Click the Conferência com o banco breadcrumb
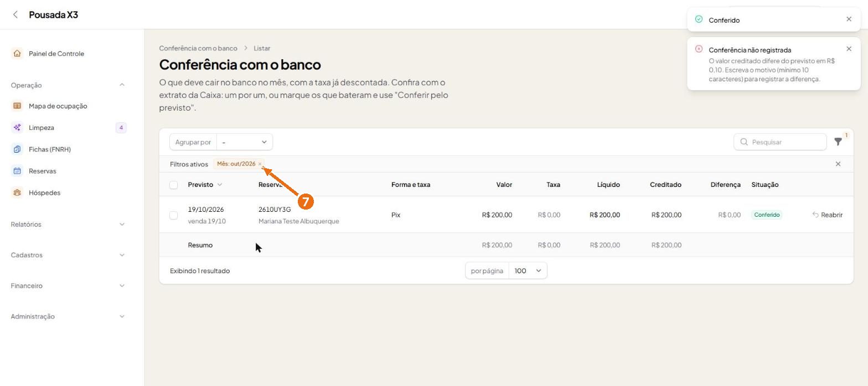The height and width of the screenshot is (386, 868). (198, 49)
